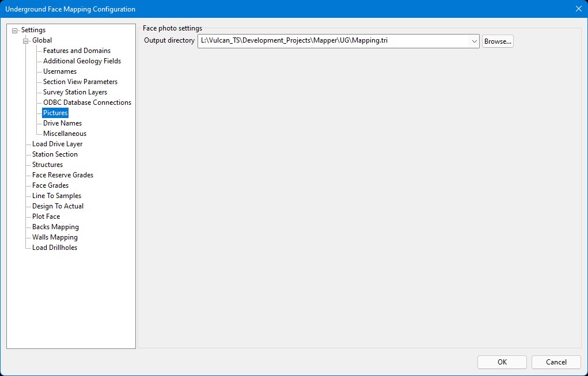This screenshot has width=588, height=376.
Task: Open Design To Actual settings
Action: pyautogui.click(x=58, y=206)
